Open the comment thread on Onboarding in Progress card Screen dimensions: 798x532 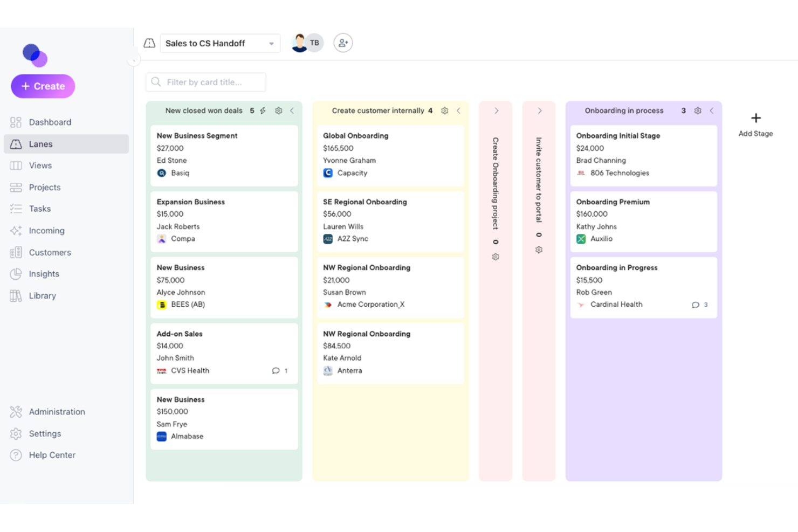coord(696,305)
